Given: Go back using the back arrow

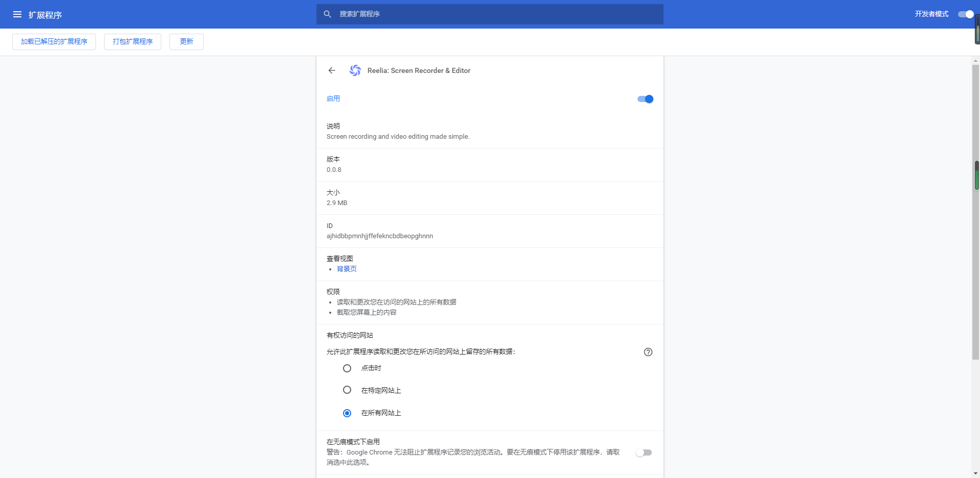Looking at the screenshot, I should coord(332,70).
